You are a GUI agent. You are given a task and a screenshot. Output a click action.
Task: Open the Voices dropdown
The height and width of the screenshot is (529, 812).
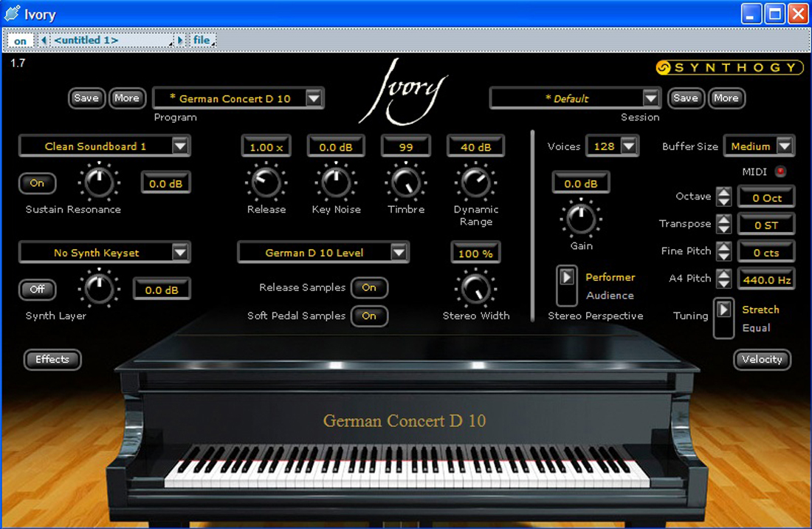(x=612, y=146)
